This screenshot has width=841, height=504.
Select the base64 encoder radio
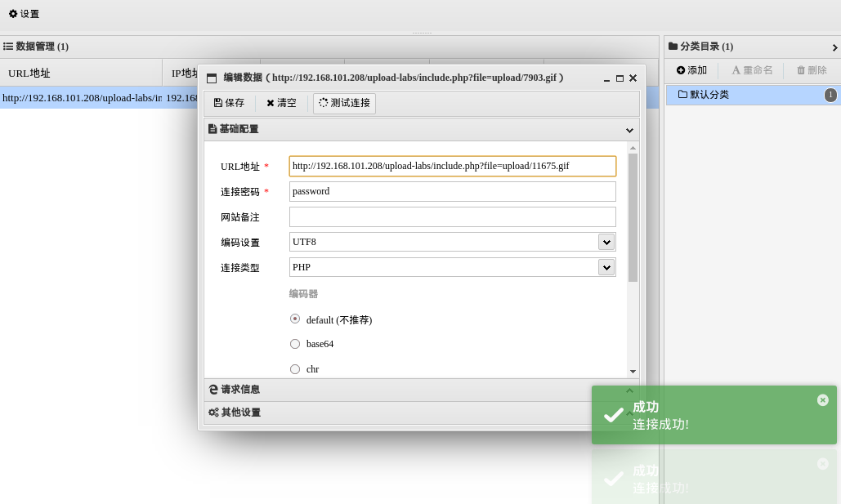295,344
